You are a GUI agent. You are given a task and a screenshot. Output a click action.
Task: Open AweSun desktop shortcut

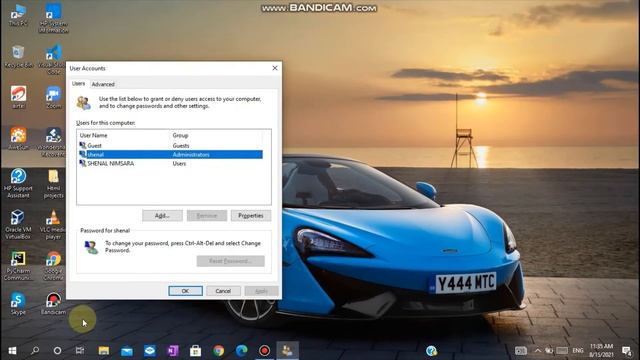[18, 138]
